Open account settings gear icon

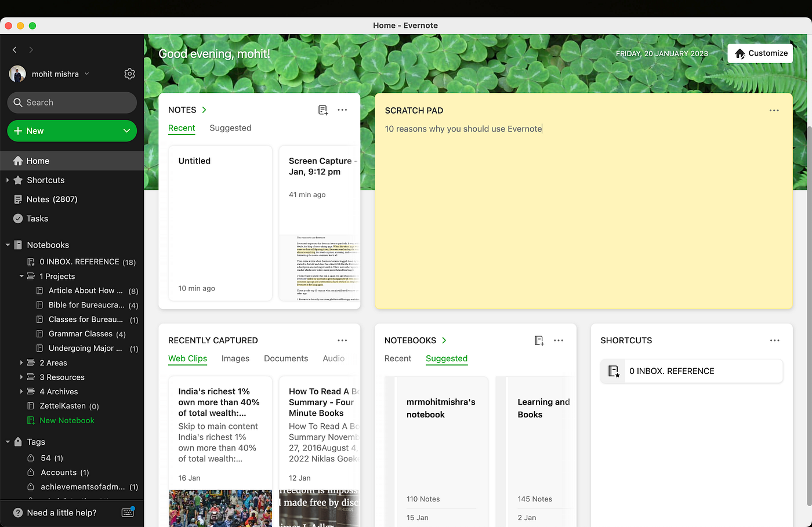(129, 74)
